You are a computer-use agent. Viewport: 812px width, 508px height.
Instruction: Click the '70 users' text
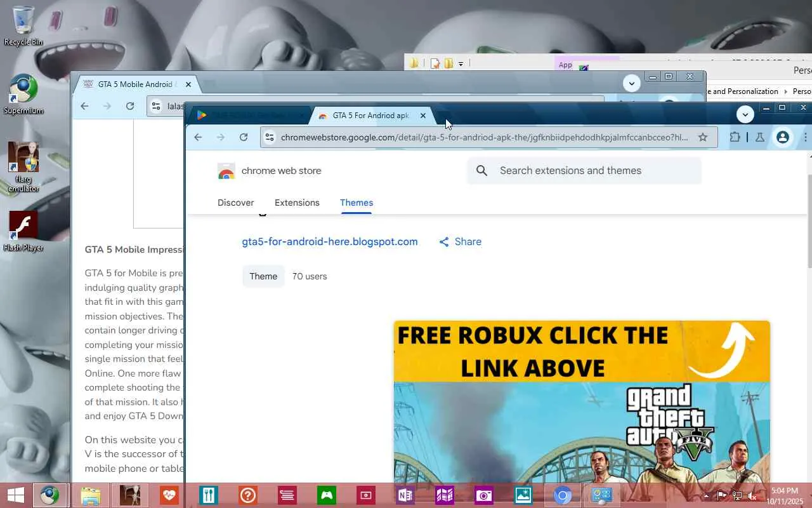click(310, 276)
